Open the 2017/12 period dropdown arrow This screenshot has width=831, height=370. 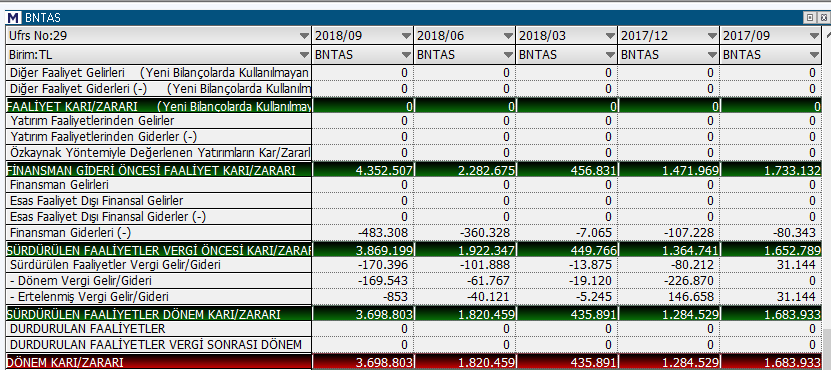[712, 36]
